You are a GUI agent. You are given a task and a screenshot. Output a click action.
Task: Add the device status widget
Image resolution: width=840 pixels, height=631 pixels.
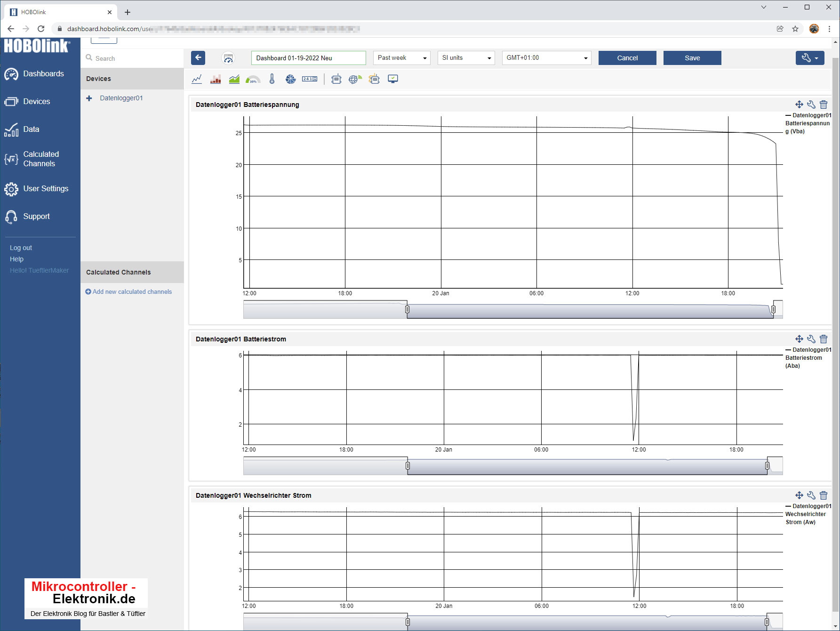click(336, 79)
